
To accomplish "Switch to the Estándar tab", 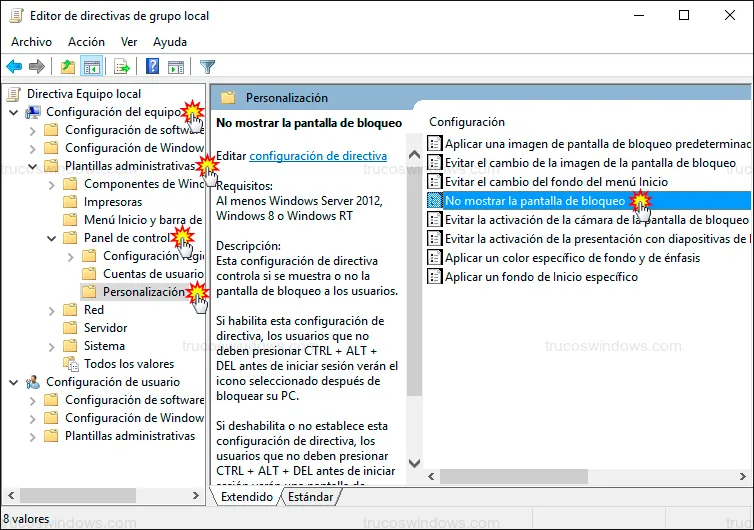I will click(310, 496).
